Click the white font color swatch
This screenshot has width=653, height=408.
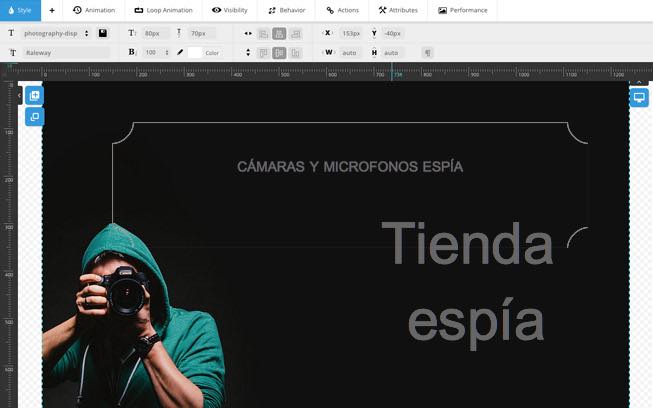point(195,52)
